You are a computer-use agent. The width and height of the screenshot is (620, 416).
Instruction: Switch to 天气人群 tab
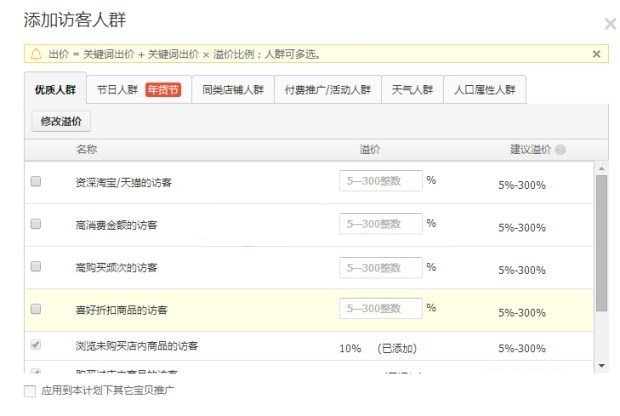[x=412, y=90]
